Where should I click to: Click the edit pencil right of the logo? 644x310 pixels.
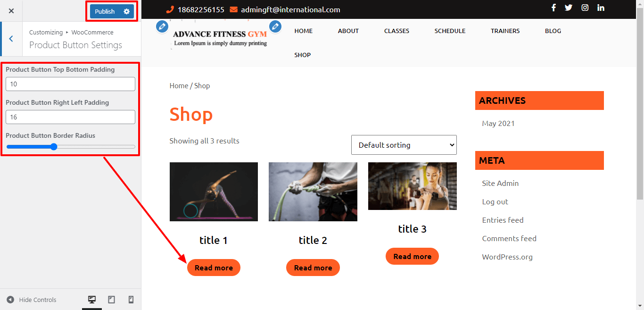[x=275, y=27]
